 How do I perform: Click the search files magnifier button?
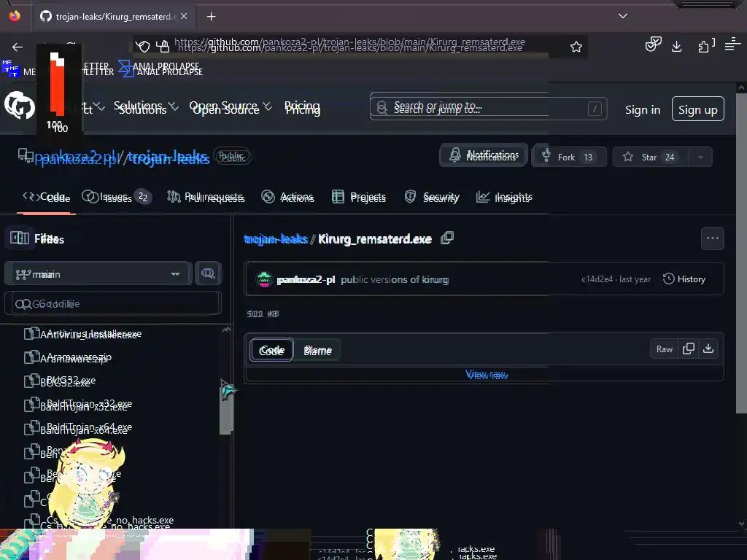(208, 273)
